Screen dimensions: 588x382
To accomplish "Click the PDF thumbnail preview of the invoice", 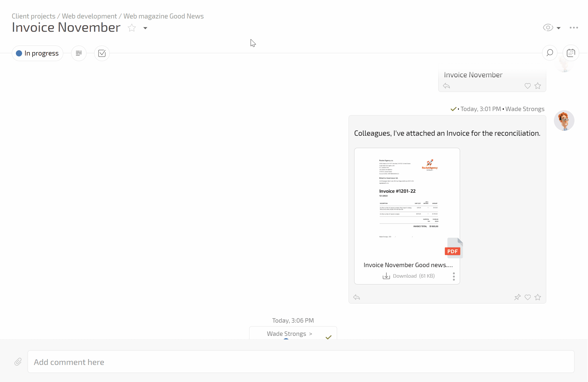I will tap(407, 201).
